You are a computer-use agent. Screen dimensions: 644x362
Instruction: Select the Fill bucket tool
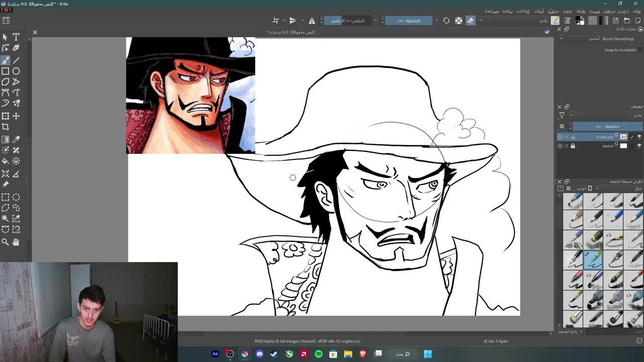tap(6, 161)
